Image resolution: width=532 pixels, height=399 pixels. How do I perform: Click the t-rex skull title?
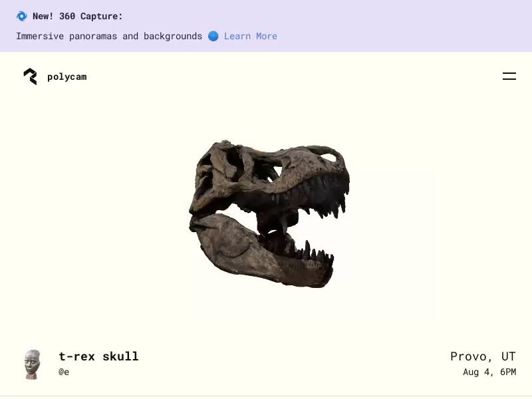pyautogui.click(x=98, y=356)
